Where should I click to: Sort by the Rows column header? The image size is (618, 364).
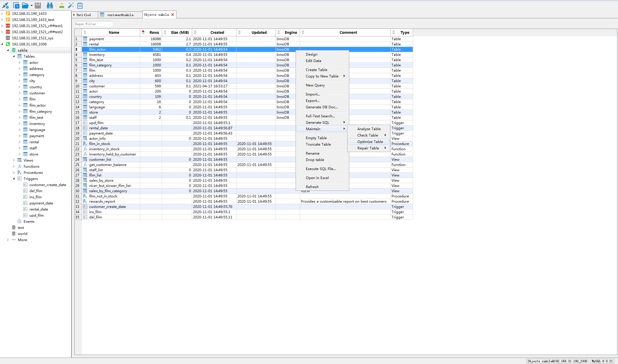pos(154,32)
